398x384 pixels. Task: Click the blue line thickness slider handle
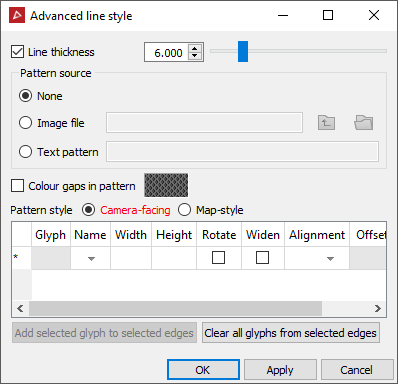pyautogui.click(x=243, y=51)
